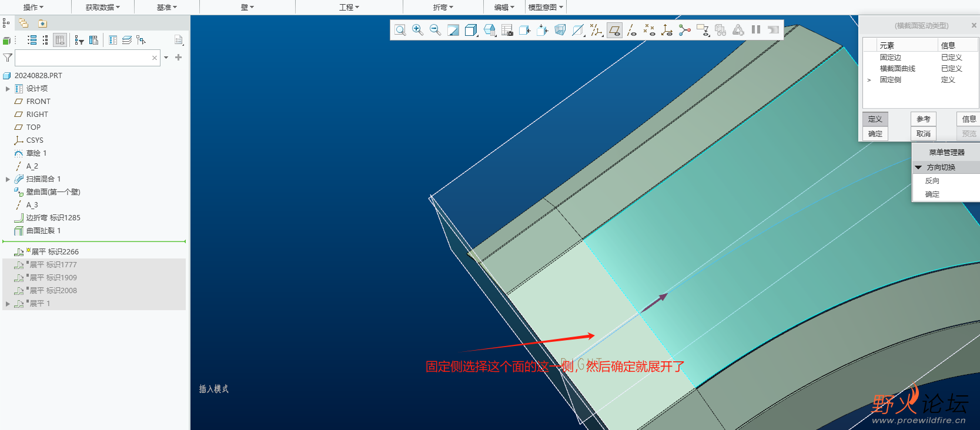The width and height of the screenshot is (980, 430).
Task: Toggle datum point display
Action: [x=650, y=30]
